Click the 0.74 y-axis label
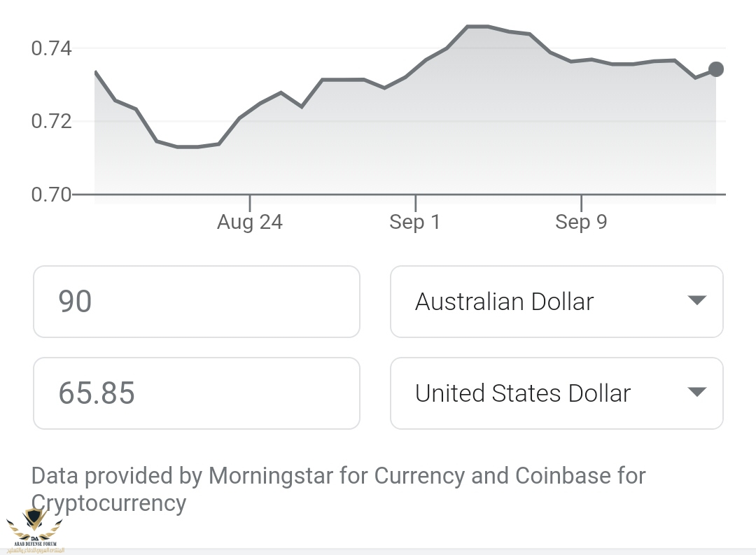Image resolution: width=756 pixels, height=555 pixels. 51,48
